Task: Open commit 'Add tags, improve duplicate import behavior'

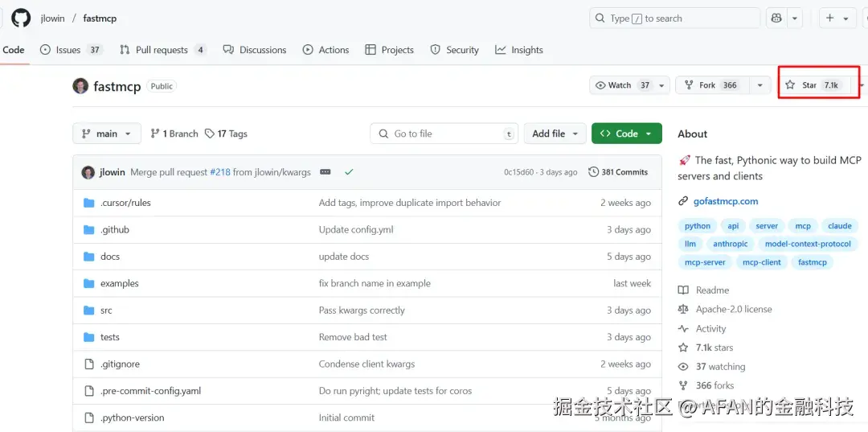Action: coord(410,203)
